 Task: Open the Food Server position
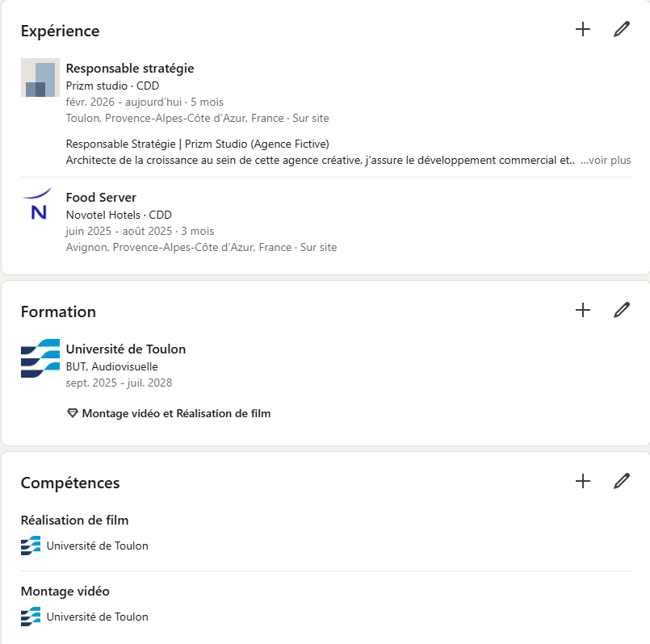pyautogui.click(x=101, y=198)
